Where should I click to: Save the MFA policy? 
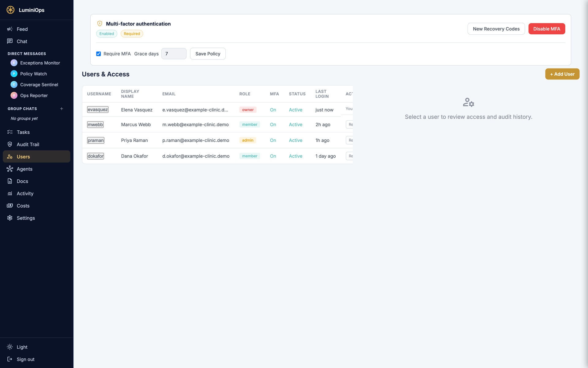tap(208, 54)
